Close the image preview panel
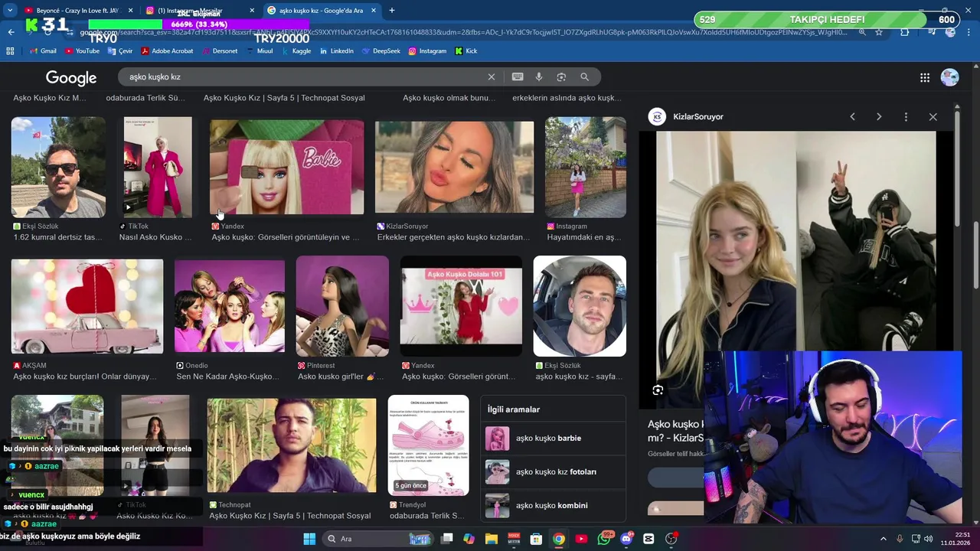The image size is (980, 551). tap(933, 116)
